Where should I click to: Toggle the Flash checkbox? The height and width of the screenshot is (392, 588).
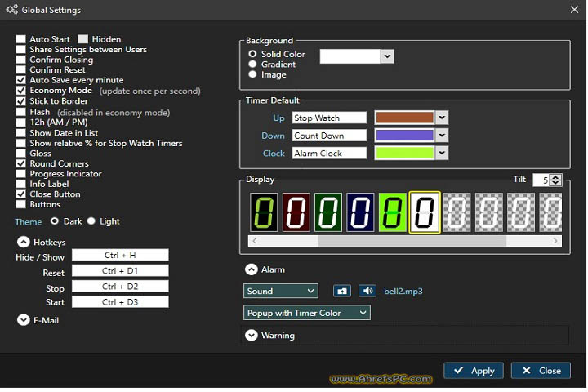21,112
